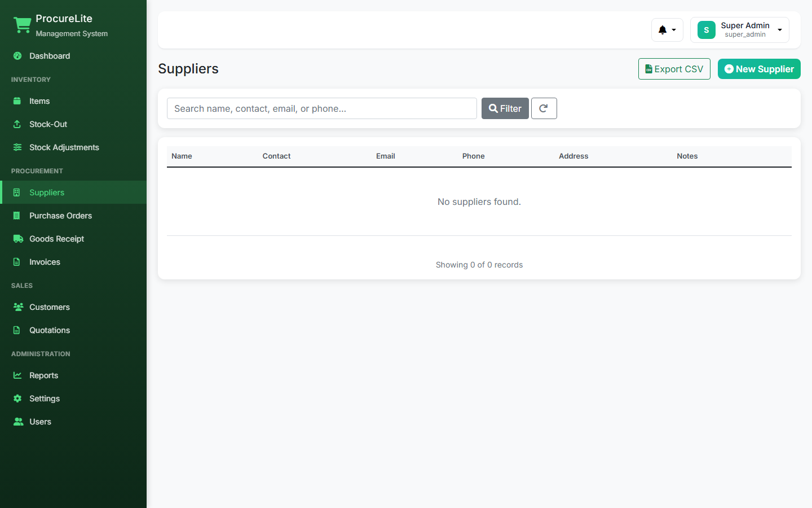Open Invoices from the sidebar

pos(73,262)
